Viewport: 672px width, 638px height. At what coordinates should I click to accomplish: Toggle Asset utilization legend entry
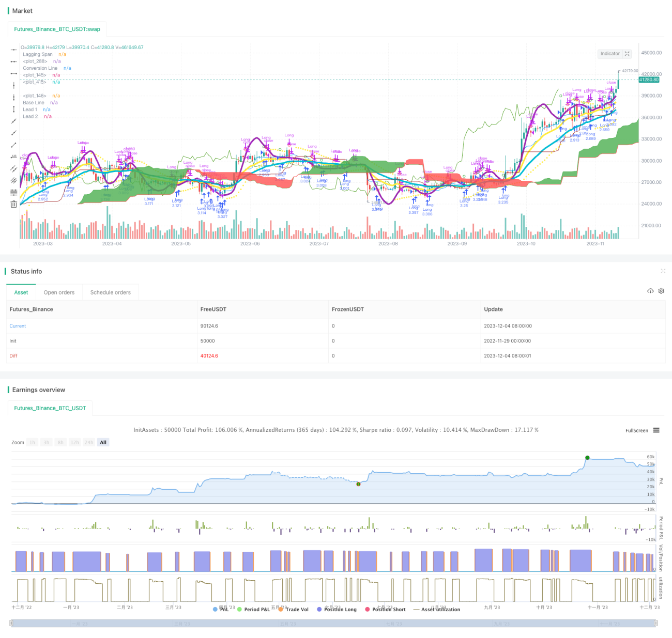[437, 610]
